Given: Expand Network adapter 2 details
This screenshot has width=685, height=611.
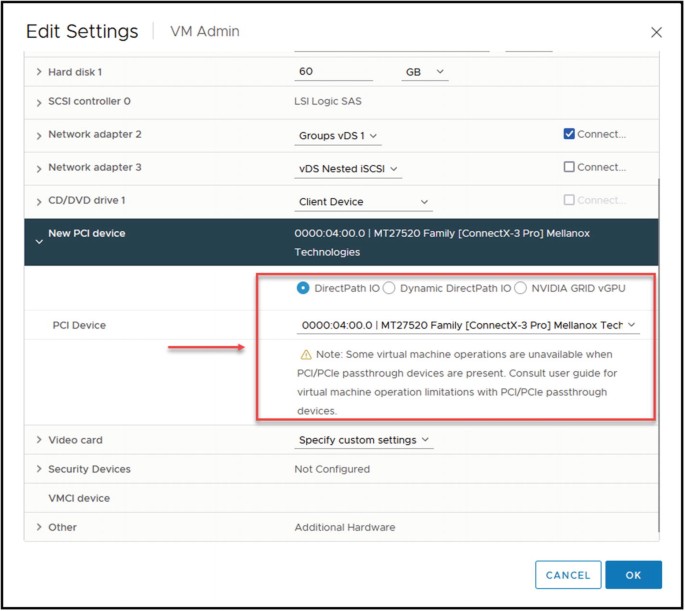Looking at the screenshot, I should pyautogui.click(x=39, y=135).
